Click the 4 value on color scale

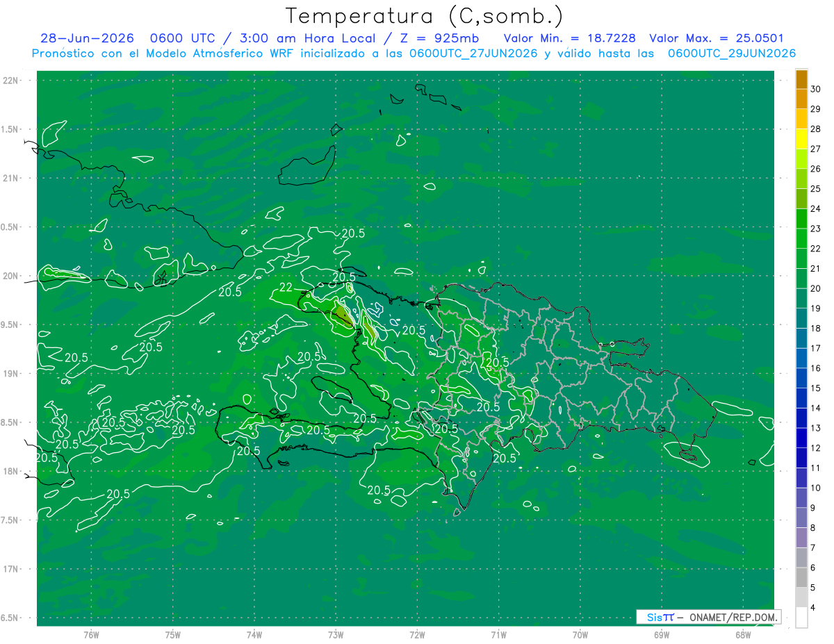coord(813,607)
